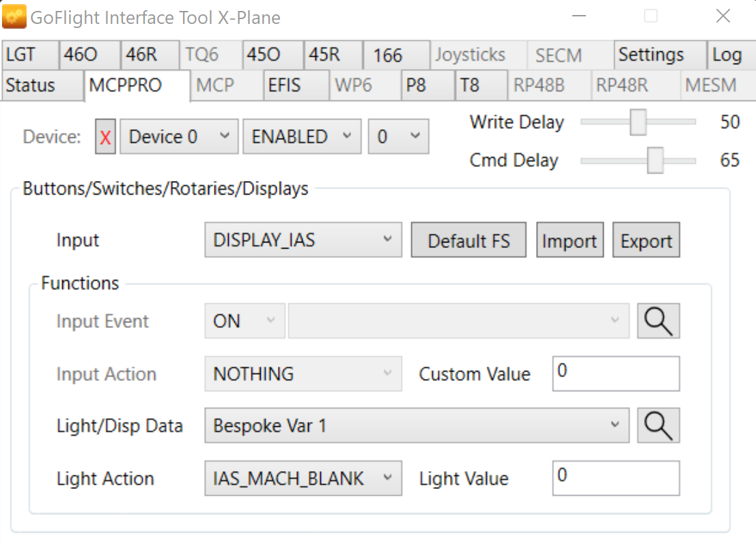
Task: Select the MCPPRO tab
Action: pos(137,85)
